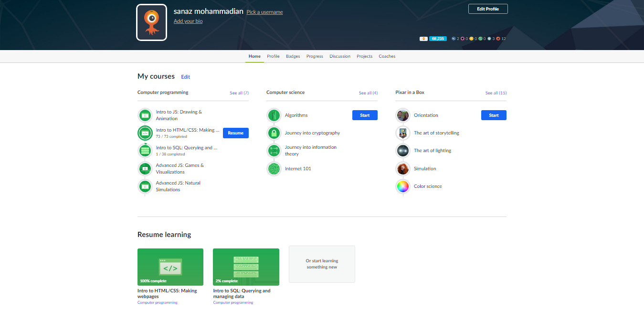Screen dimensions: 644x309
Task: Click the orange streak counter showing 0
Action: click(x=423, y=39)
